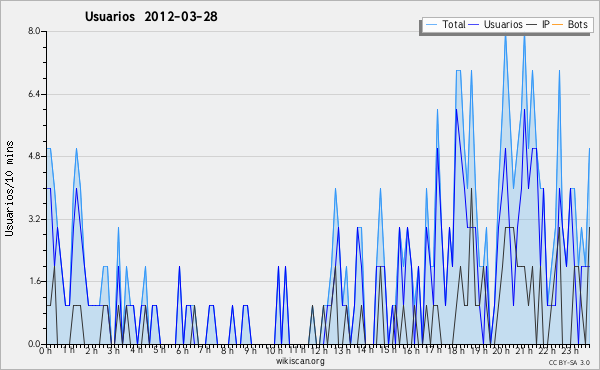The width and height of the screenshot is (600, 370).
Task: Click the "21 h" x-axis label
Action: (x=524, y=351)
